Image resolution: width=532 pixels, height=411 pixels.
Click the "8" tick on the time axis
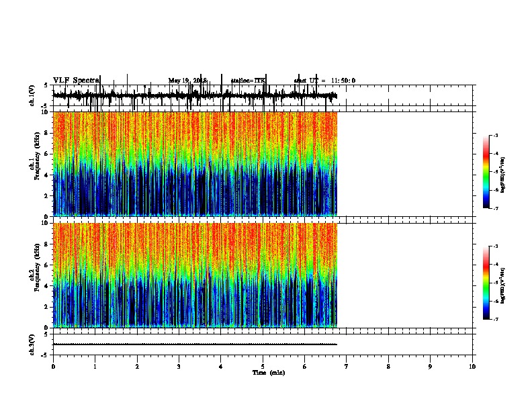click(388, 367)
